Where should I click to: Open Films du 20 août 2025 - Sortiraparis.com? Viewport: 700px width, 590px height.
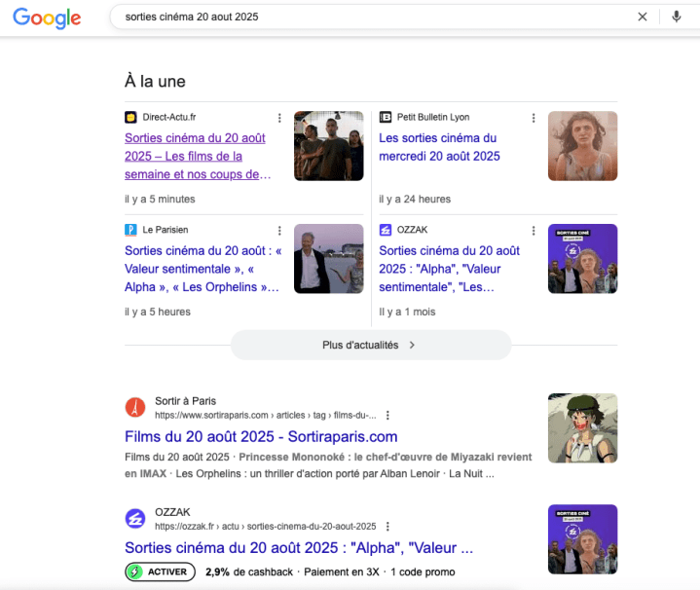pyautogui.click(x=261, y=436)
